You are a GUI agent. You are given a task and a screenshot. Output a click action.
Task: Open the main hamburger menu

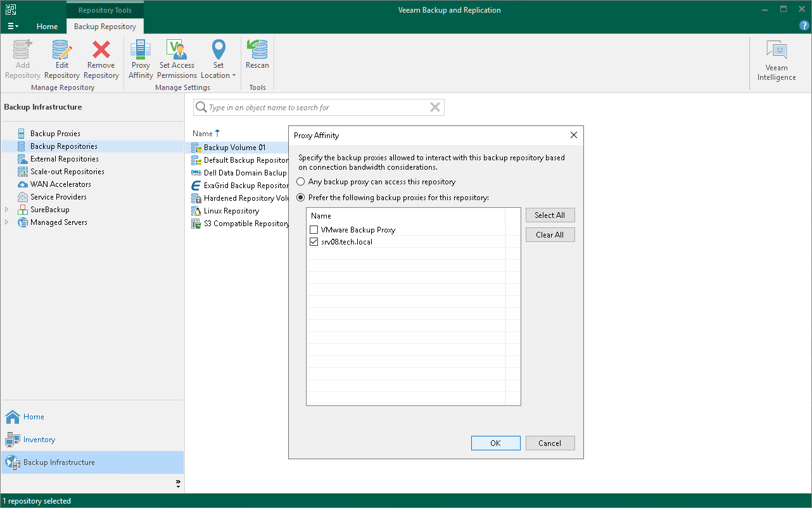click(x=13, y=27)
